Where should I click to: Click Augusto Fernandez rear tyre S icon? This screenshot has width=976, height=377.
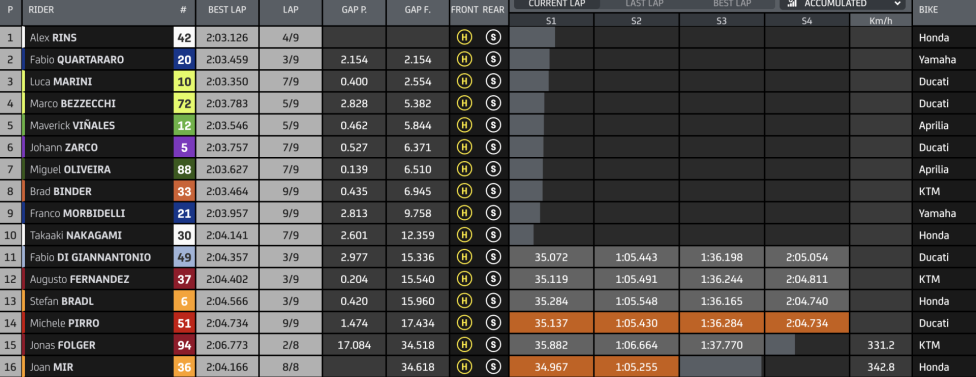[494, 279]
